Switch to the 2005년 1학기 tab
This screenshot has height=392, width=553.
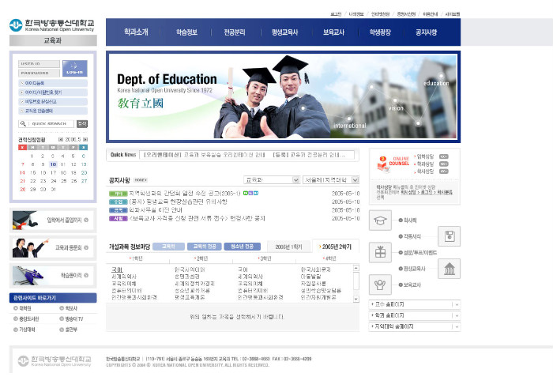tap(288, 247)
